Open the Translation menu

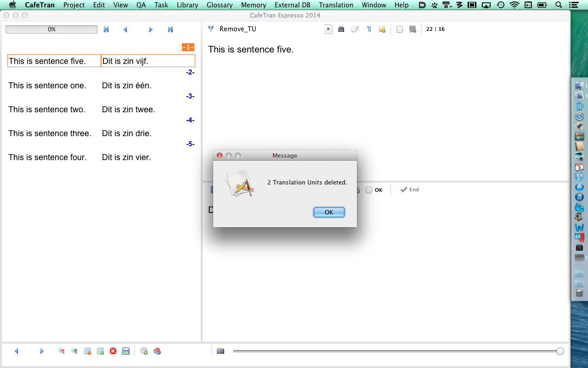(336, 5)
